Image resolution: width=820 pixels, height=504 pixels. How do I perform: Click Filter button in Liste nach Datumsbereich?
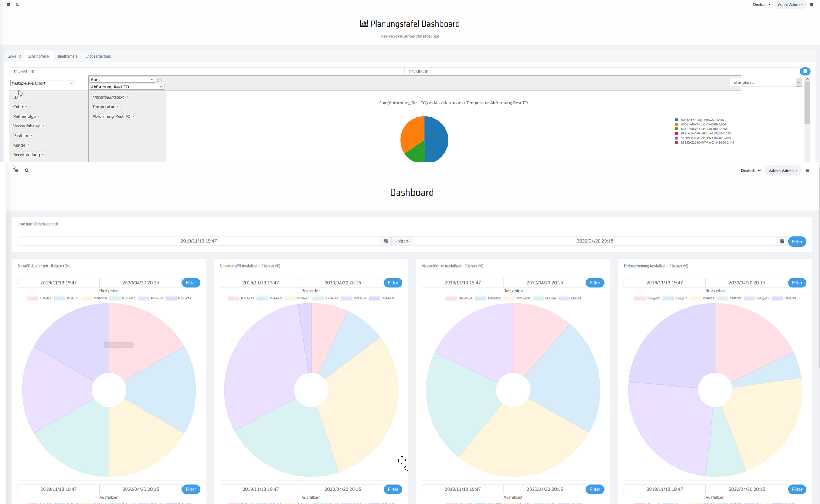click(797, 241)
